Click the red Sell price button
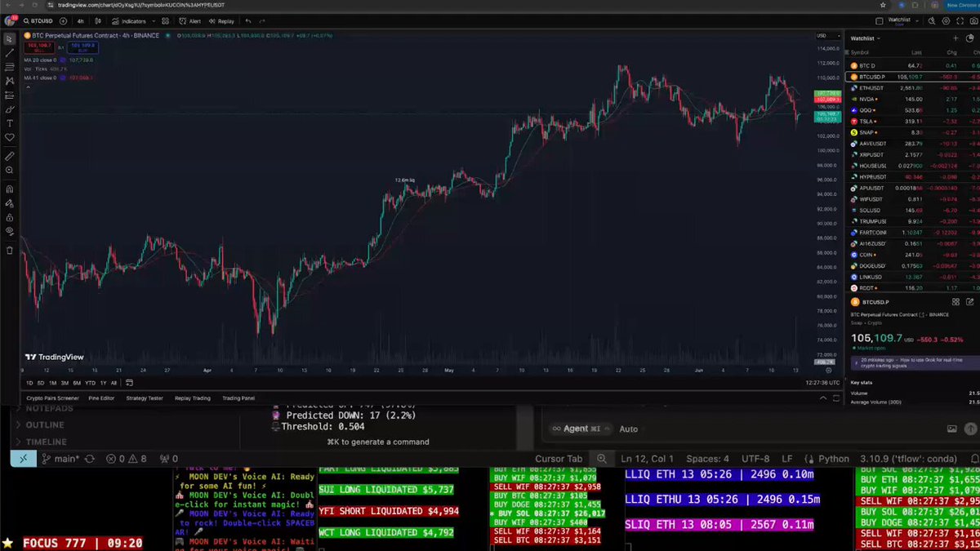 tap(38, 47)
